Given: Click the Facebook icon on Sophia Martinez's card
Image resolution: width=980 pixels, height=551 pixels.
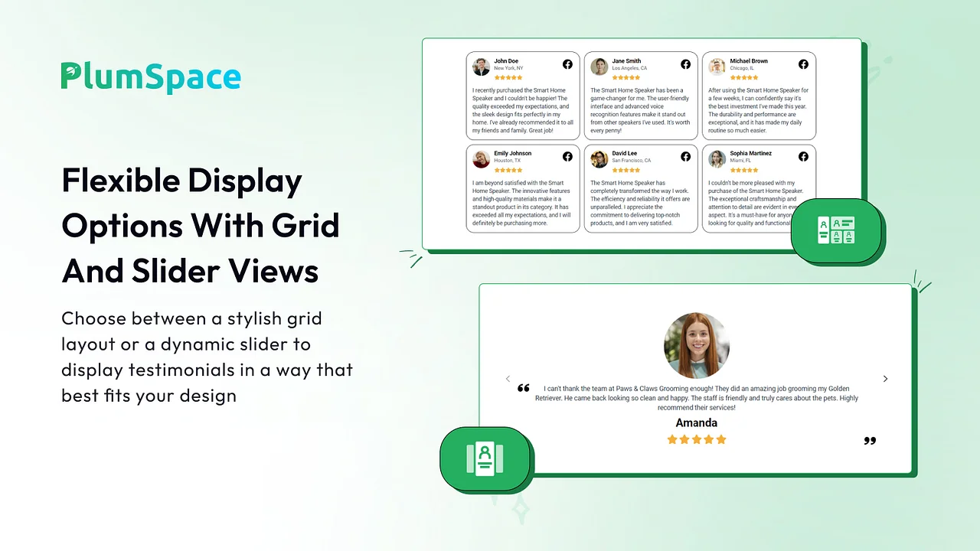Looking at the screenshot, I should (x=803, y=157).
